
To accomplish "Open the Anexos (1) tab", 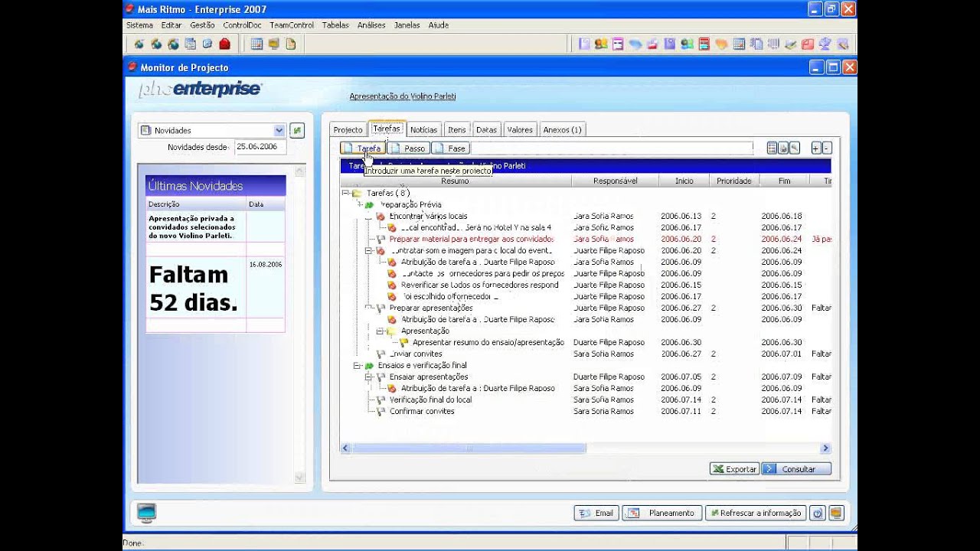I will [x=563, y=129].
